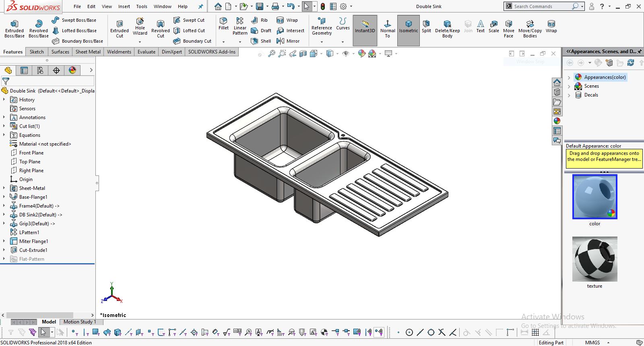Select the texture appearance thumbnail
The height and width of the screenshot is (346, 644).
point(595,259)
